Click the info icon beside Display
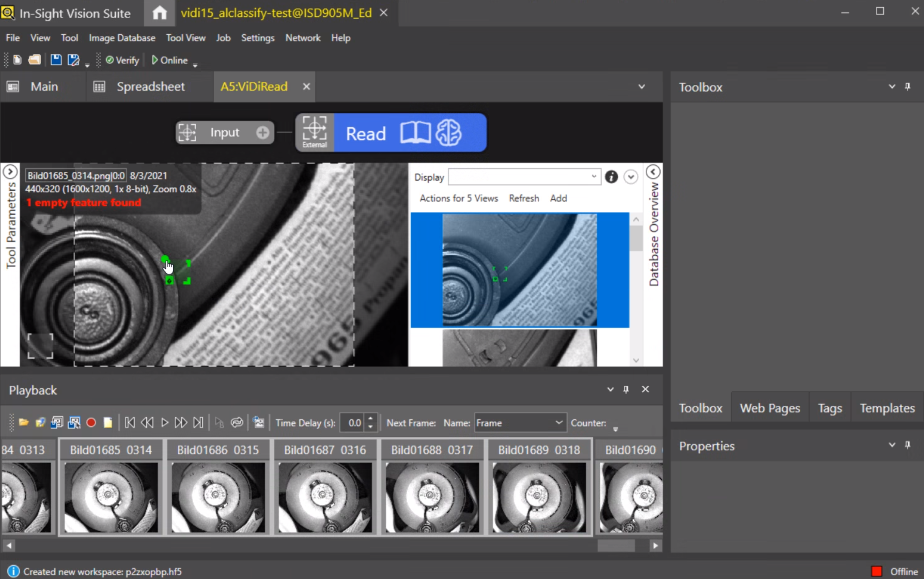 tap(611, 177)
